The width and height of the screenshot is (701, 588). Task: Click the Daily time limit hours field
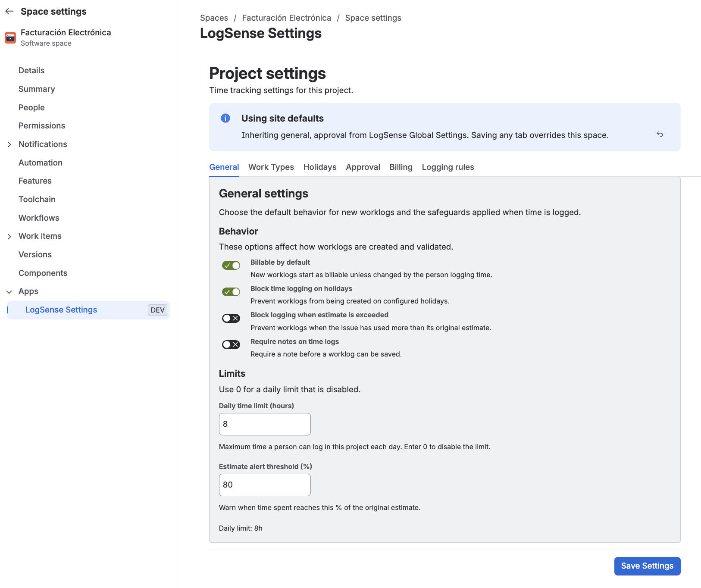click(x=265, y=424)
